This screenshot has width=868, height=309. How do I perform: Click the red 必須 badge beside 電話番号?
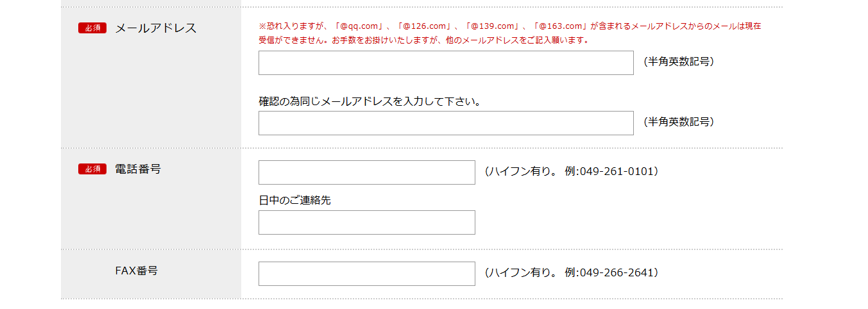(92, 169)
